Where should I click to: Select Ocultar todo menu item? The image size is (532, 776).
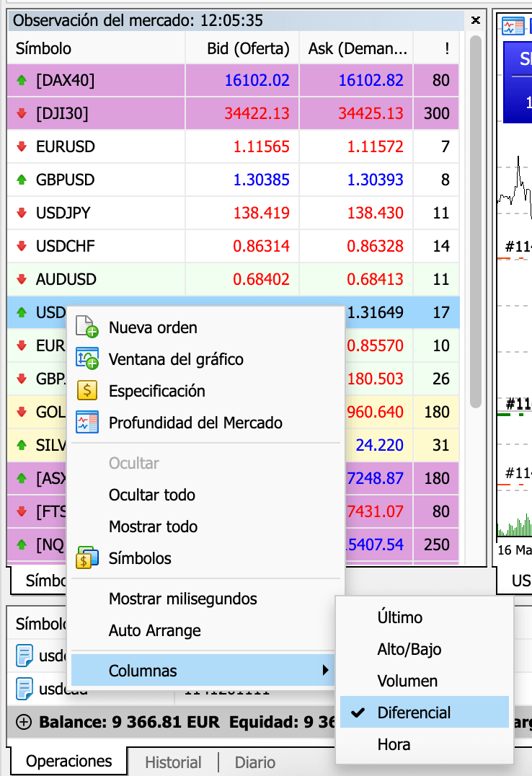click(152, 495)
